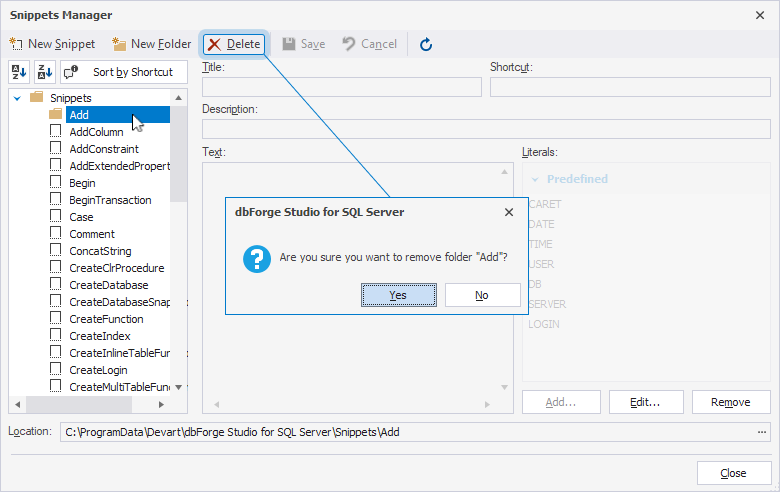Decline folder removal with No

[483, 295]
